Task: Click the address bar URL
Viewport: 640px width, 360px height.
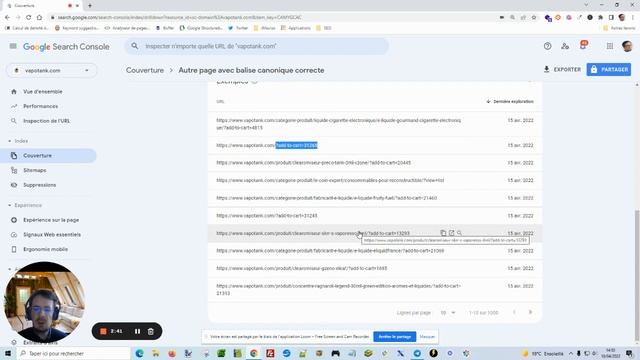Action: (x=180, y=18)
